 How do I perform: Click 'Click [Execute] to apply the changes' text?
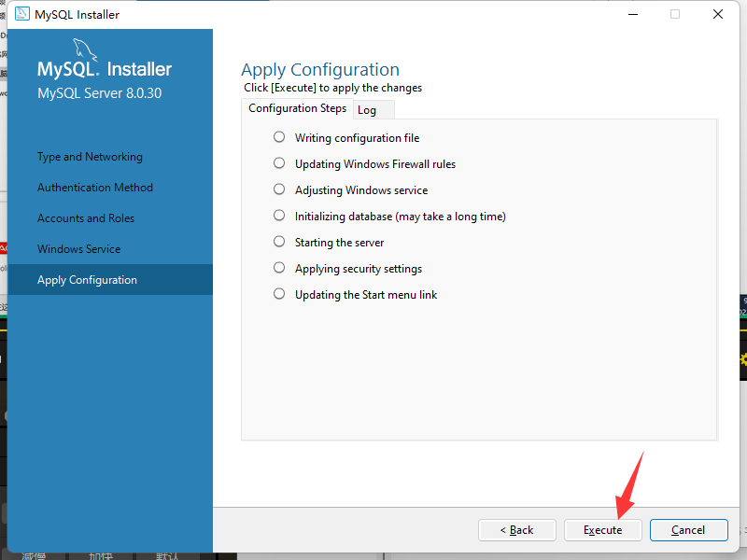pos(333,88)
